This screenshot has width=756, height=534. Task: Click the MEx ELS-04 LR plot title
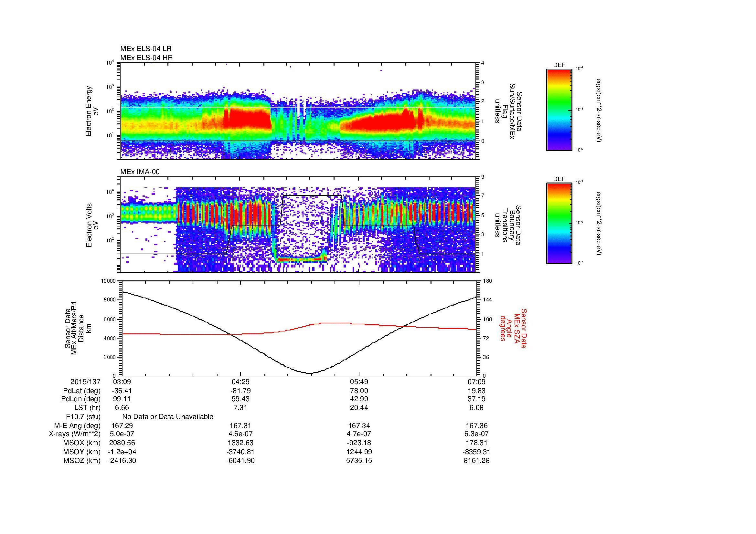pos(145,49)
